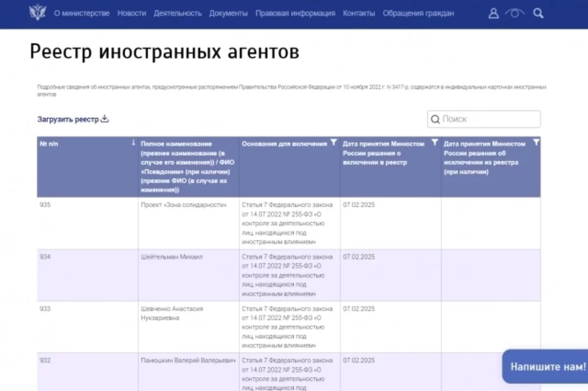This screenshot has height=391, width=588.
Task: Open filter dropdown on the exclusion date column
Action: pyautogui.click(x=537, y=142)
